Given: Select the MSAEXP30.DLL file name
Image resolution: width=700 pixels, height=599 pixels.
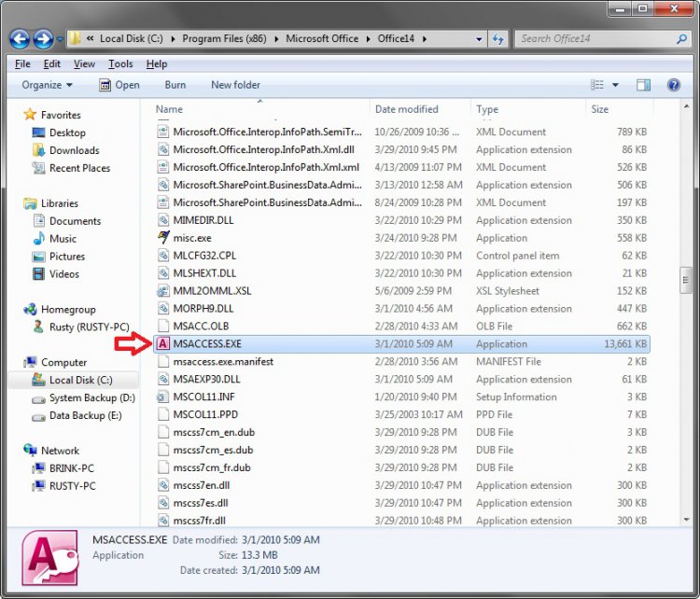Looking at the screenshot, I should coord(206,380).
